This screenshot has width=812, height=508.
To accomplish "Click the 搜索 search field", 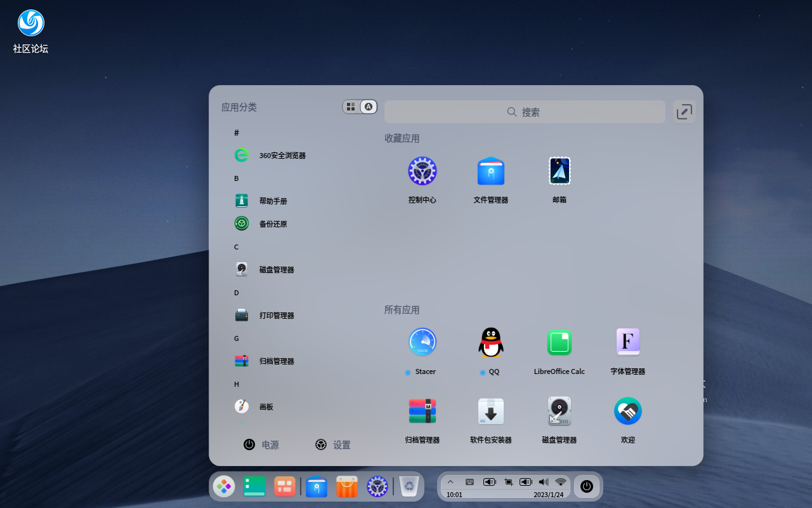I will [x=525, y=112].
